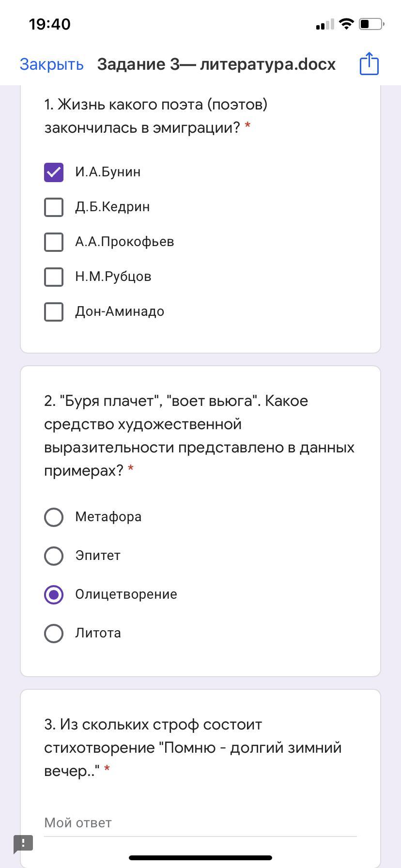The image size is (401, 868).
Task: Tick the Н.М.Рубцов checkbox
Action: coord(54,277)
